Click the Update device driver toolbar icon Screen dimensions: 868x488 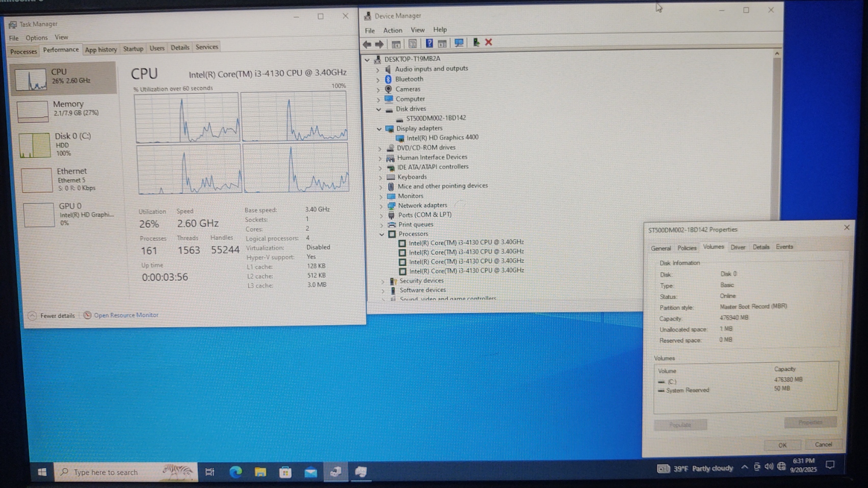[476, 43]
